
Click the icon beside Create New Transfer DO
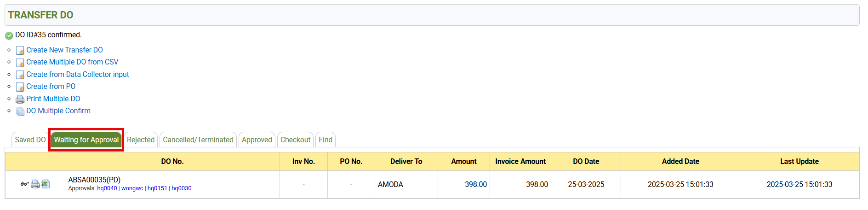coord(20,50)
